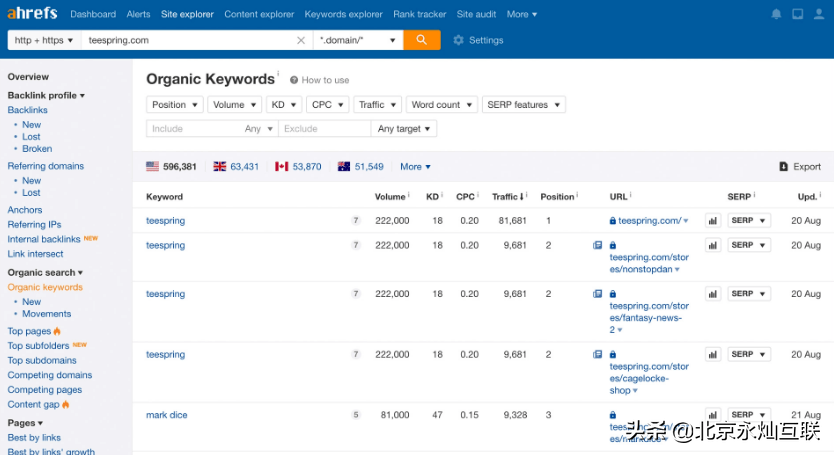Open Backlinks in the sidebar

point(27,110)
